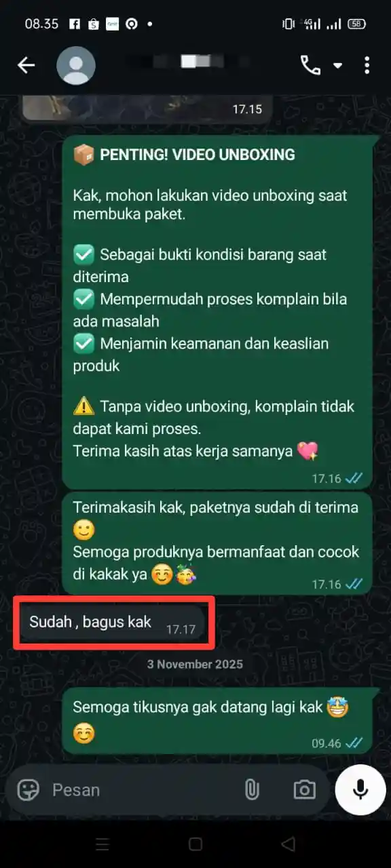Select the 'Sudah , bagus kak' message
This screenshot has height=868, width=391.
[x=111, y=623]
